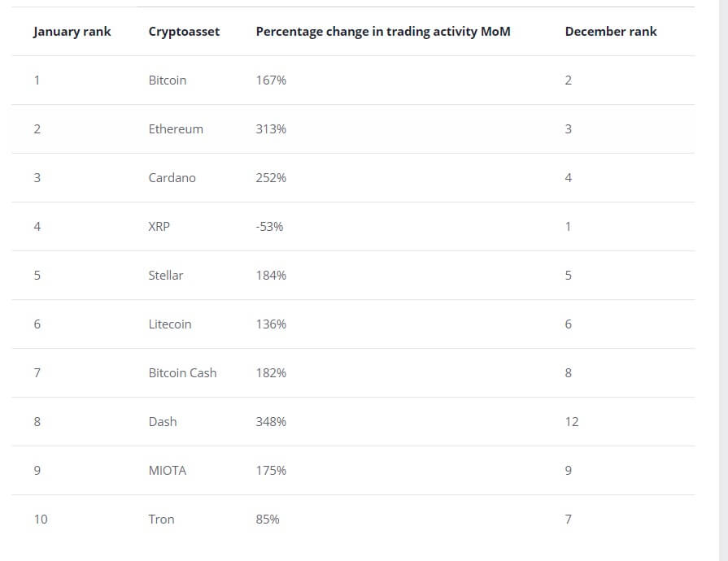This screenshot has height=561, width=728.
Task: Select the Cardano cell
Action: click(x=172, y=178)
